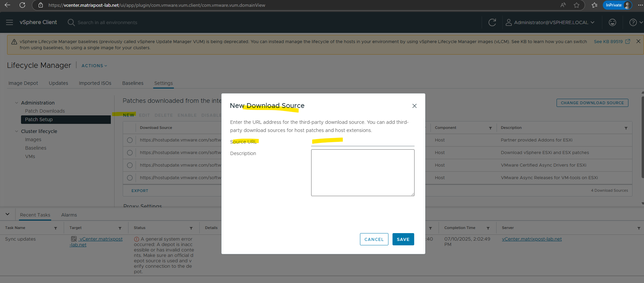Switch to the Imported ISOs tab
Screen dimensions: 644x283
pyautogui.click(x=95, y=83)
